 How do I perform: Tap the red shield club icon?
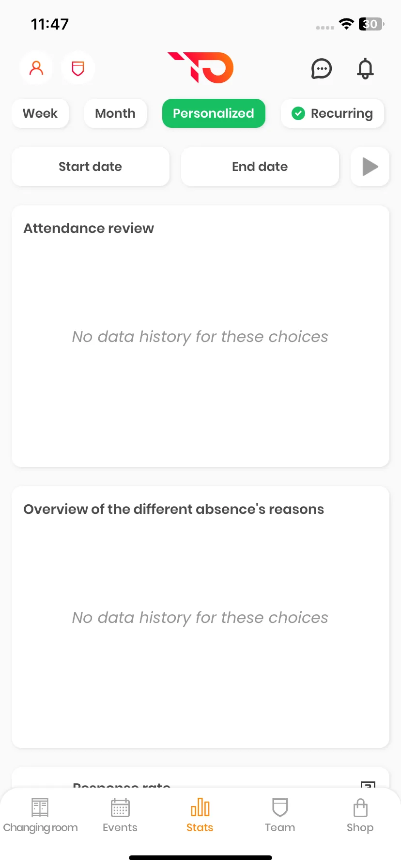pos(78,68)
